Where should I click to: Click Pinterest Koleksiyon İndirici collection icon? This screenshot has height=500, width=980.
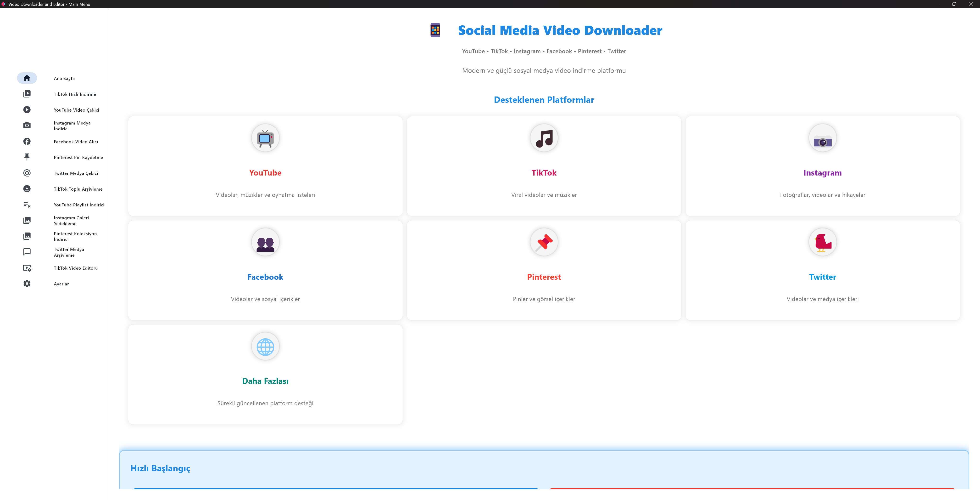tap(27, 237)
